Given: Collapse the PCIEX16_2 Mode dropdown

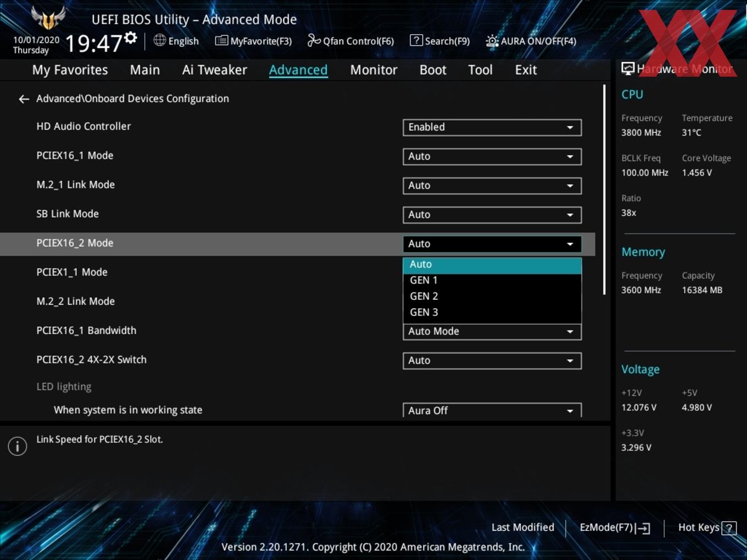Looking at the screenshot, I should [492, 244].
